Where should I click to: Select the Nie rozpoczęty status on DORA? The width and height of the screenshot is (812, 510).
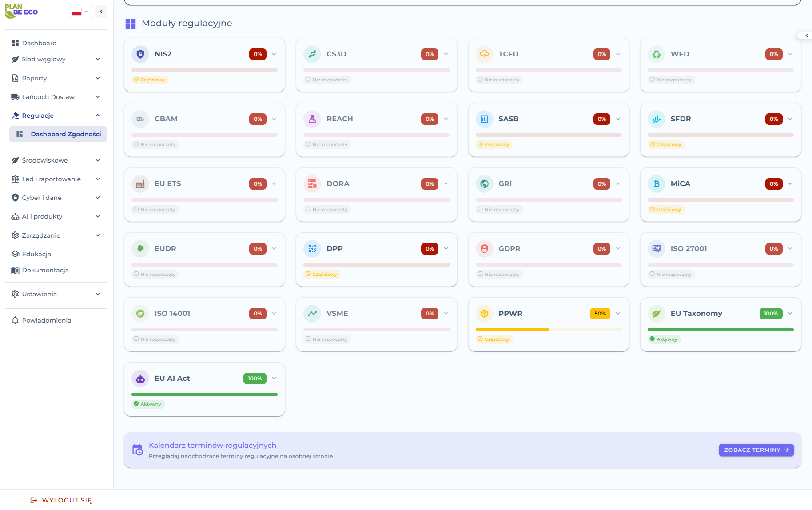[327, 209]
